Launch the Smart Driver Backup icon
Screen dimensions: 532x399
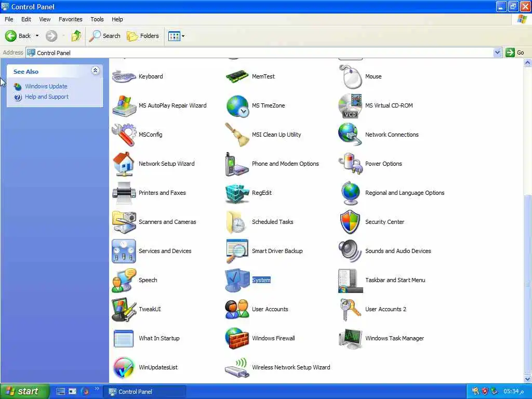tap(237, 251)
